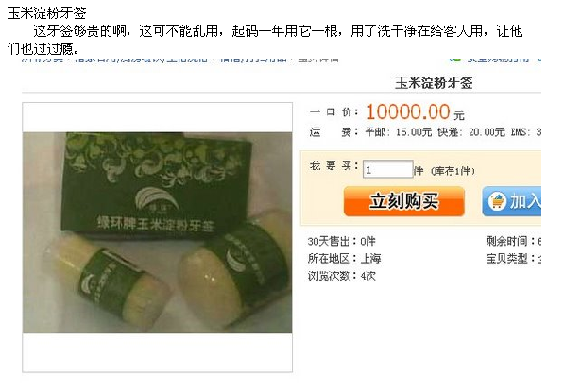Click the 快递 20.00元 express shipping text
The width and height of the screenshot is (564, 392).
click(471, 132)
